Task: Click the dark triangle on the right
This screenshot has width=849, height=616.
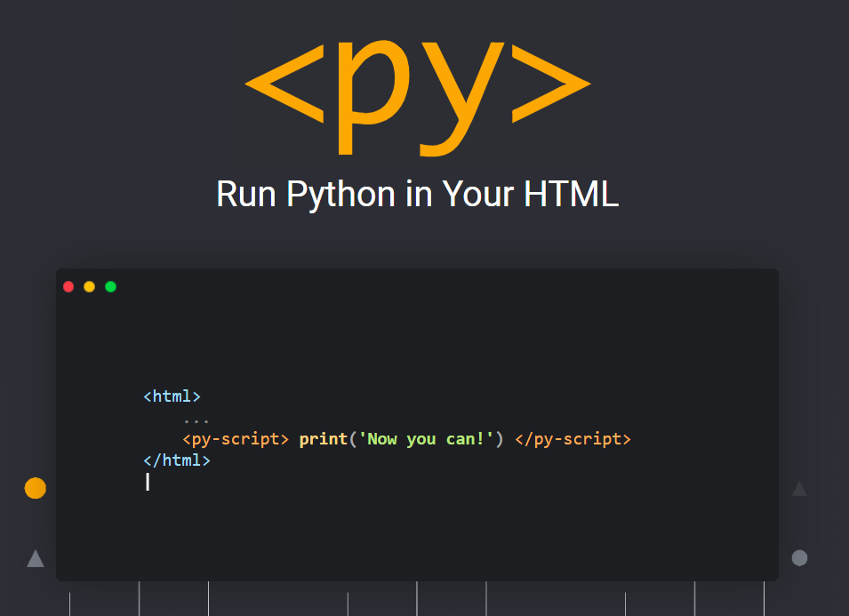Action: tap(799, 489)
